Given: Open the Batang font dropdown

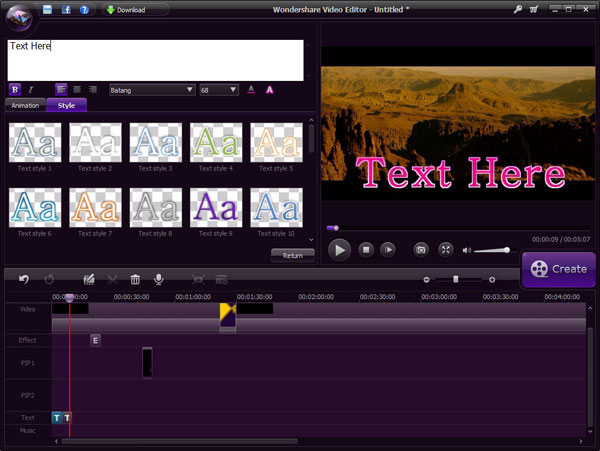Looking at the screenshot, I should coord(151,89).
